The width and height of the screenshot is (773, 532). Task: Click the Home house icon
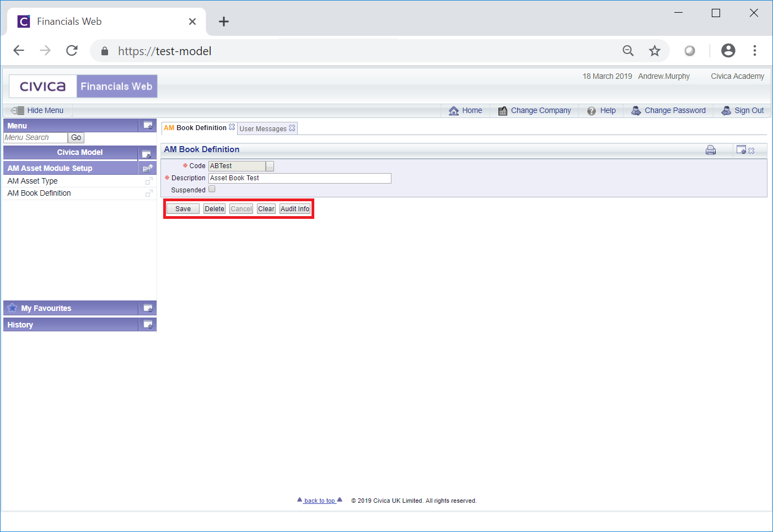(454, 111)
